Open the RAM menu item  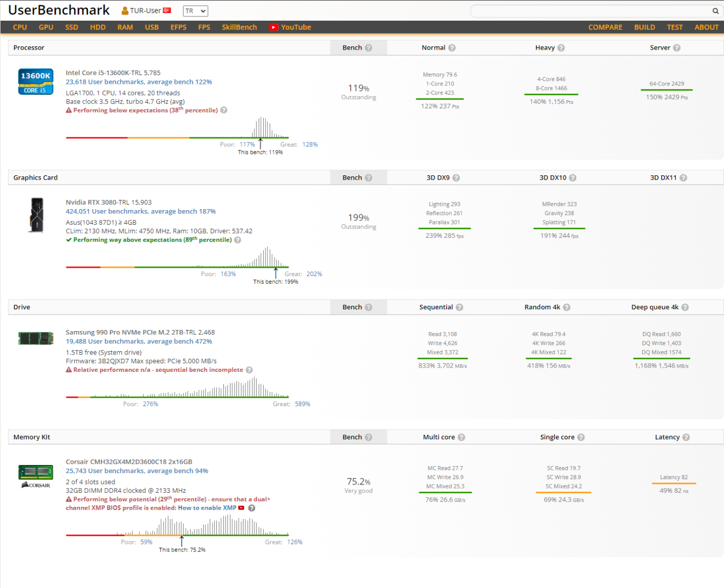coord(125,27)
